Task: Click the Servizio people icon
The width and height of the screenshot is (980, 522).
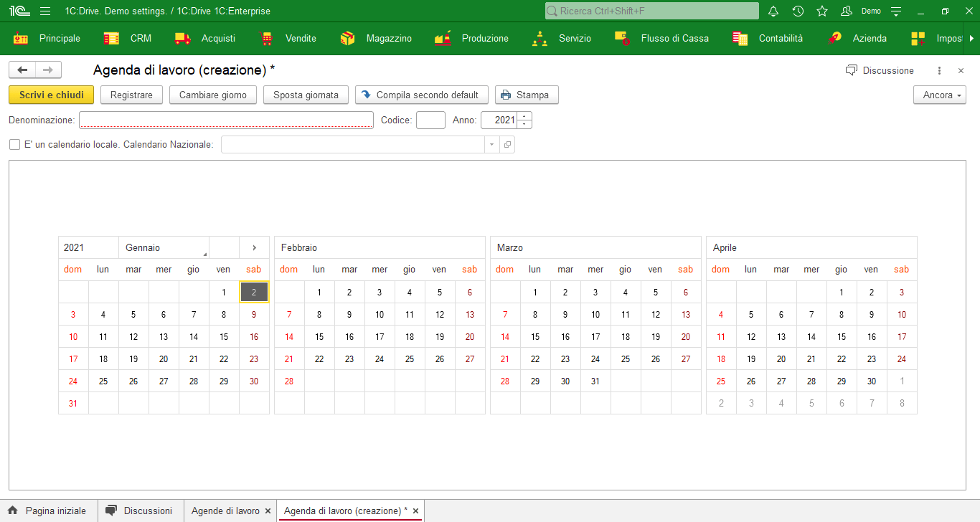Action: (x=540, y=39)
